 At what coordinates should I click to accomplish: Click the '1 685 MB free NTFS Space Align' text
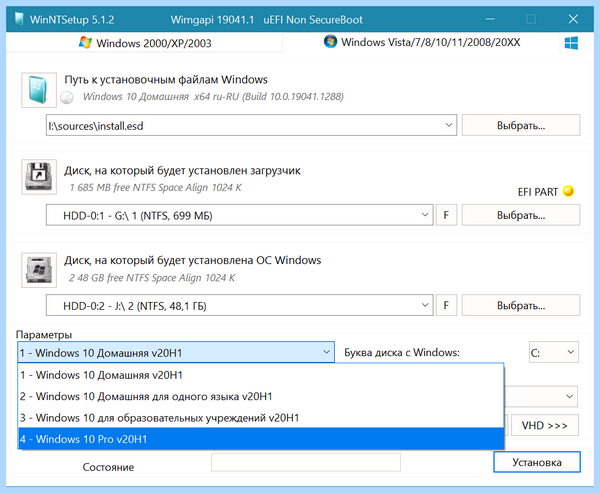tap(156, 188)
